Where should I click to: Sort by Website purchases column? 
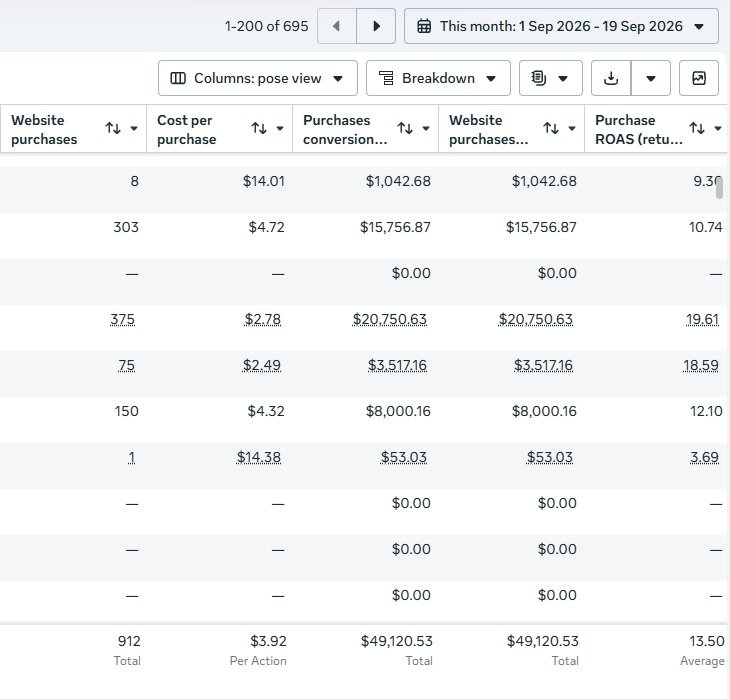(113, 128)
